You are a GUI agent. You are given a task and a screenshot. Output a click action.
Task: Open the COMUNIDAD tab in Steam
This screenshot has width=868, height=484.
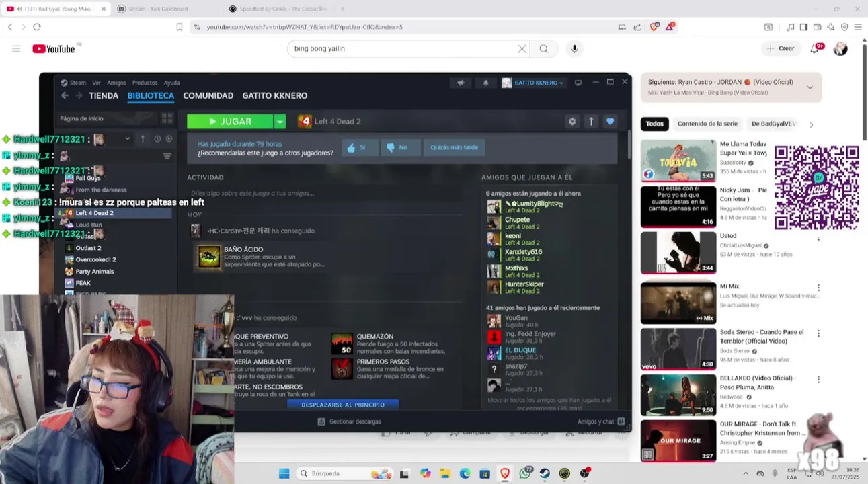tap(208, 96)
